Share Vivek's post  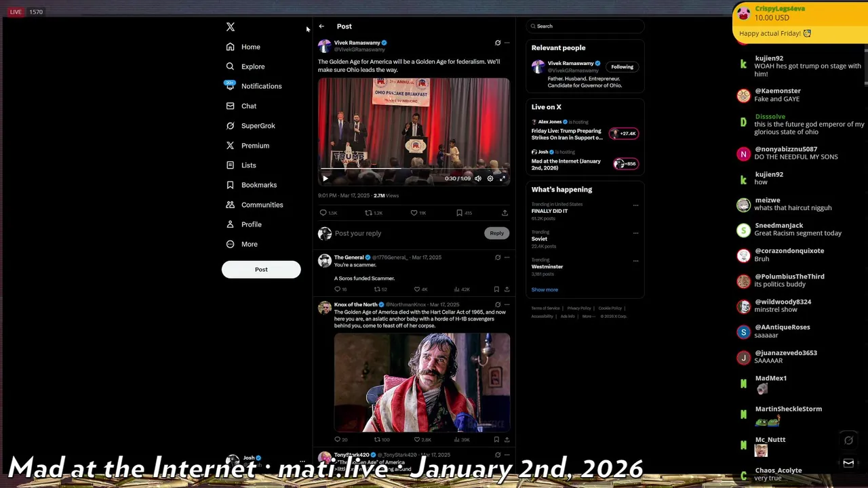click(x=505, y=213)
